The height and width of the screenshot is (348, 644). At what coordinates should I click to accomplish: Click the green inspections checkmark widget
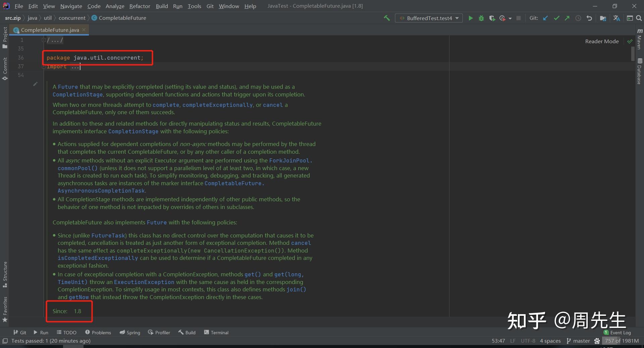(630, 42)
